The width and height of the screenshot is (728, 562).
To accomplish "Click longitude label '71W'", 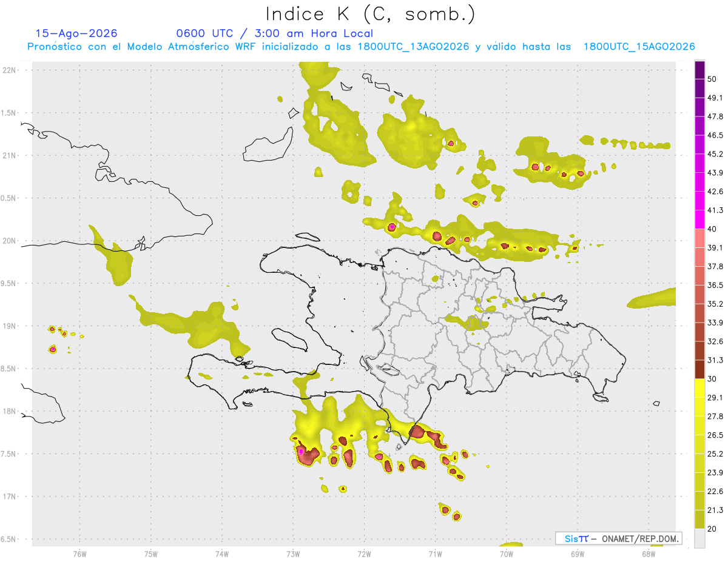I will click(x=435, y=554).
